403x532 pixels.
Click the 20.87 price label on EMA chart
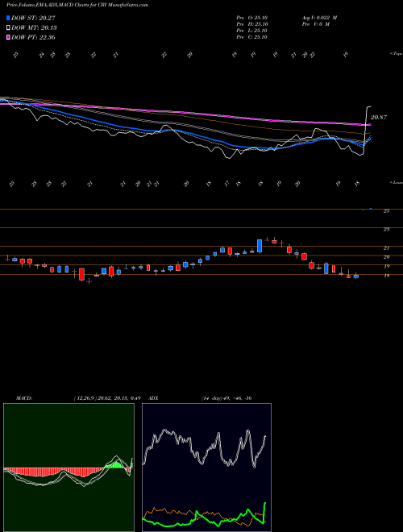(x=379, y=118)
